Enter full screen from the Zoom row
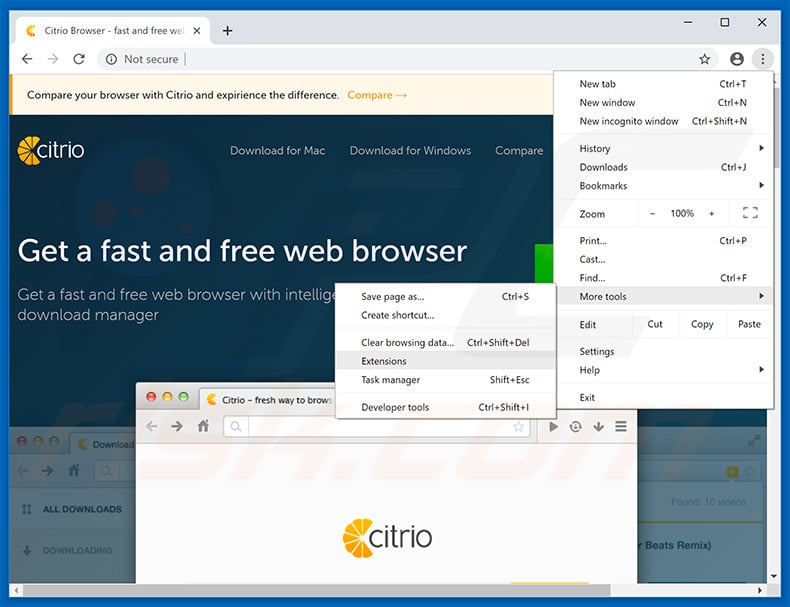The height and width of the screenshot is (607, 790). [x=750, y=213]
